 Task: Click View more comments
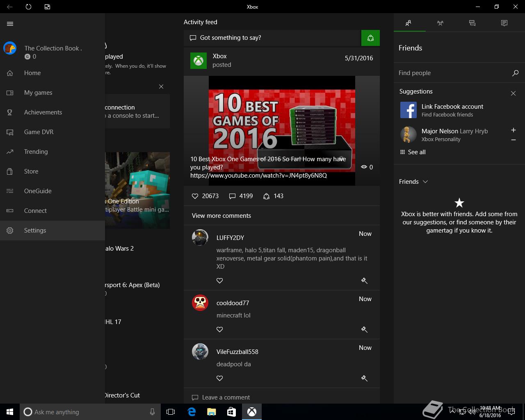coord(221,216)
